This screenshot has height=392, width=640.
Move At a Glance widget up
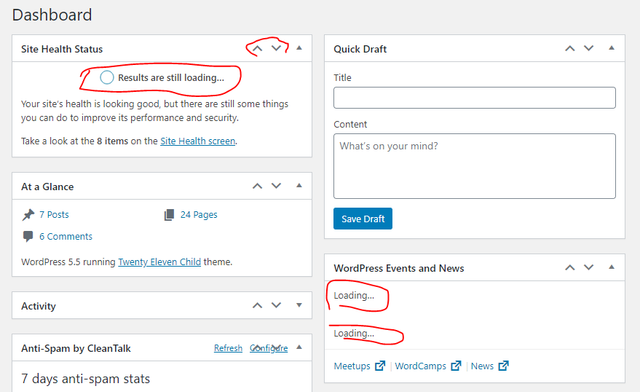[257, 186]
